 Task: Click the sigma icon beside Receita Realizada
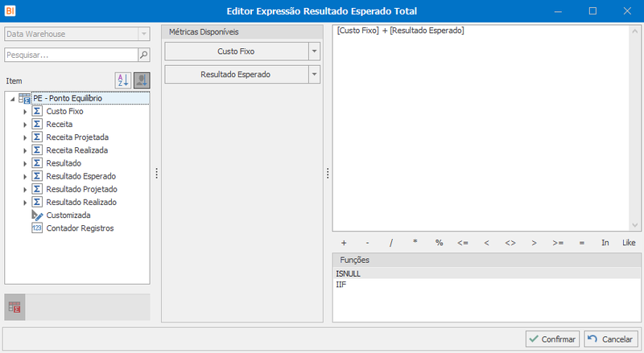coord(37,150)
